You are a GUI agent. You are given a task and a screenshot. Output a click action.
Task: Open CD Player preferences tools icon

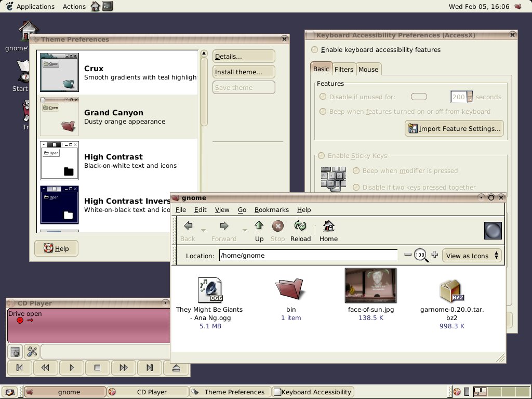[32, 352]
